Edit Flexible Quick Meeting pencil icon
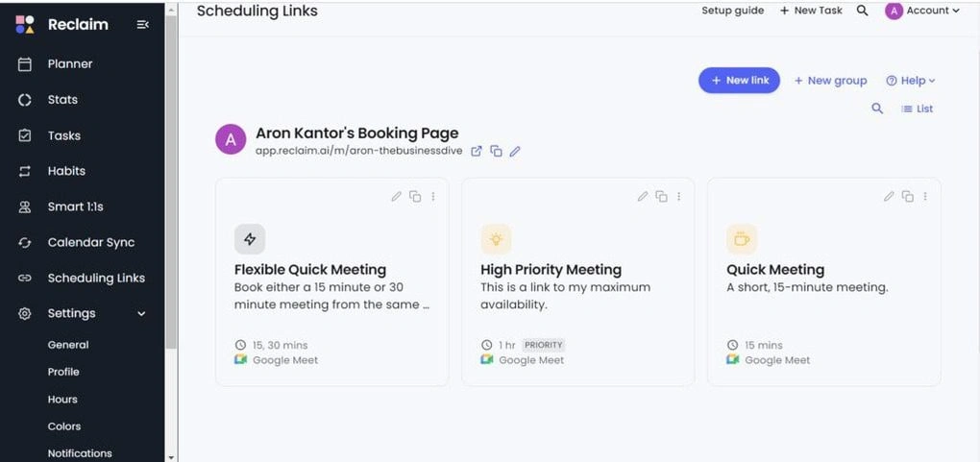The image size is (980, 462). [x=396, y=196]
